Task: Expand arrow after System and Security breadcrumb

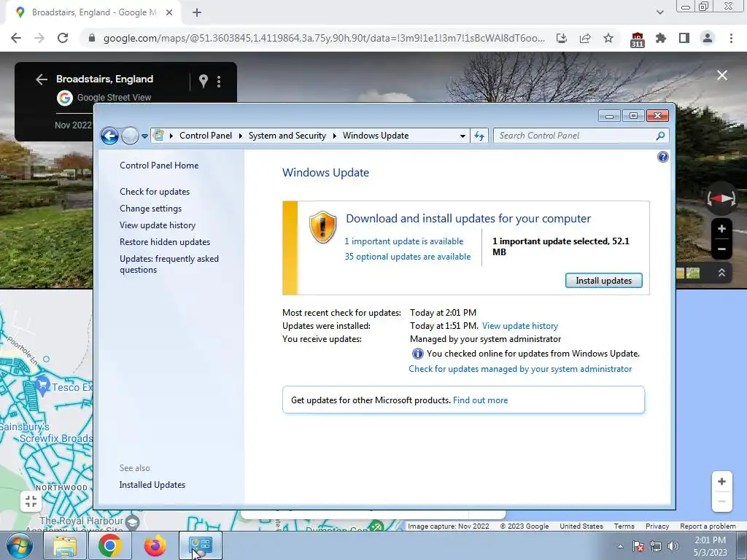Action: point(334,136)
